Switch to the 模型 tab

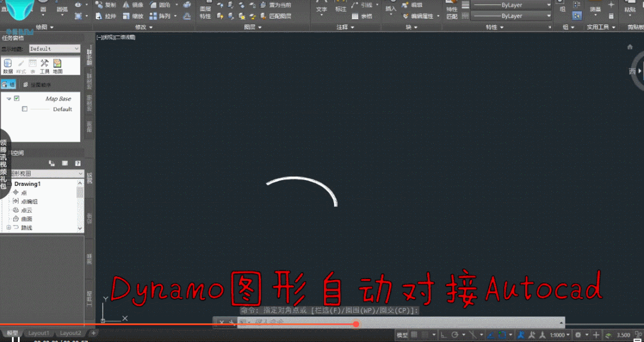tap(13, 333)
